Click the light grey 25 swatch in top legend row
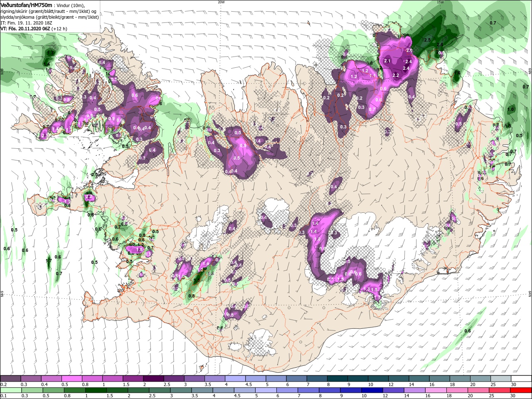Viewport: 532px width, 399px height. [x=500, y=379]
